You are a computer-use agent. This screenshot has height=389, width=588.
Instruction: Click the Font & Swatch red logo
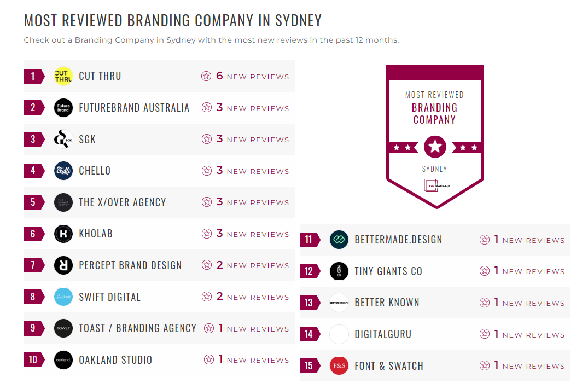[339, 365]
